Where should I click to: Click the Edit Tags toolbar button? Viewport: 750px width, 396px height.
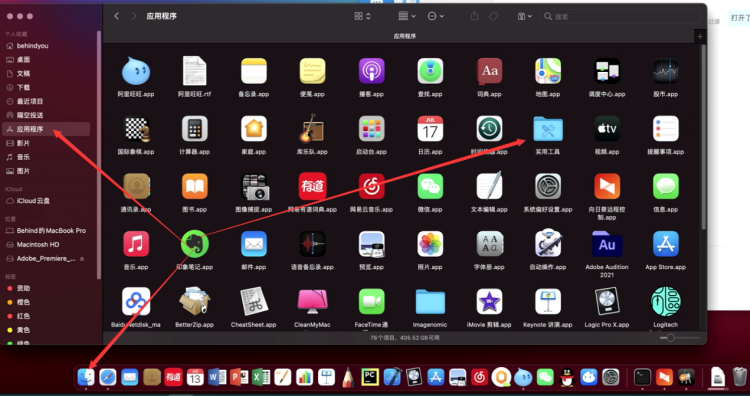[494, 16]
